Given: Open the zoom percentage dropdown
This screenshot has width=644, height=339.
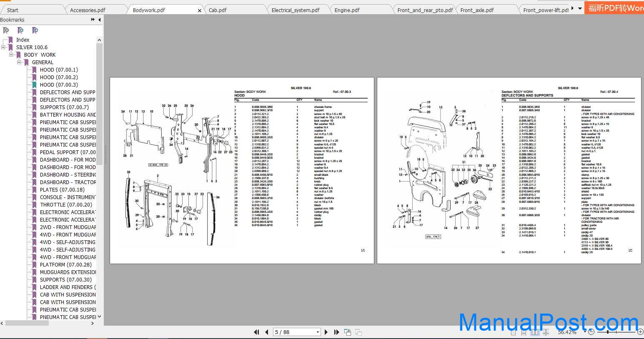Looking at the screenshot, I should click(x=585, y=332).
